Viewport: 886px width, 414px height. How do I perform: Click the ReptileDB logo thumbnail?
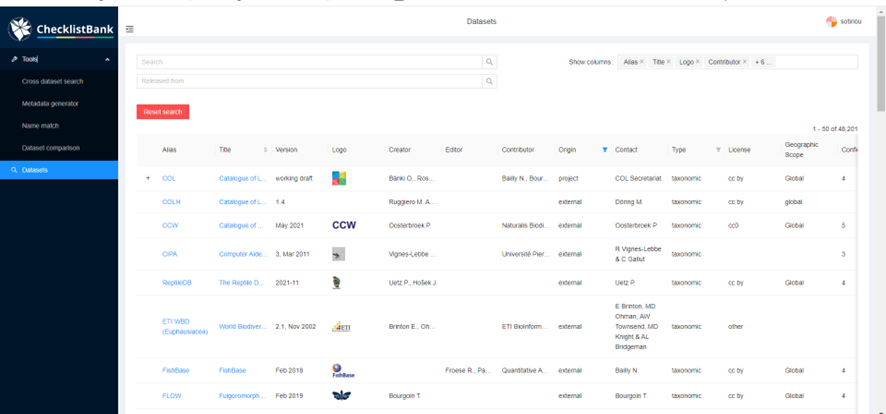(x=336, y=283)
